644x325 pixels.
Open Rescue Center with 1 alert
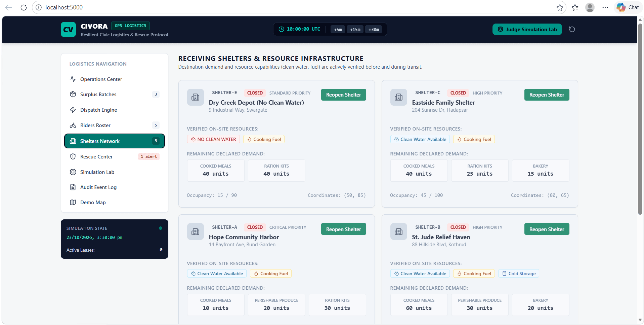click(x=114, y=157)
